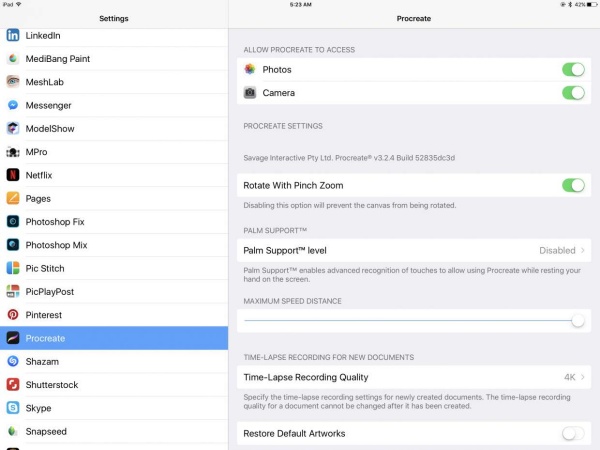This screenshot has width=600, height=450.
Task: Tap the Pic Stitch label text
Action: [x=45, y=268]
